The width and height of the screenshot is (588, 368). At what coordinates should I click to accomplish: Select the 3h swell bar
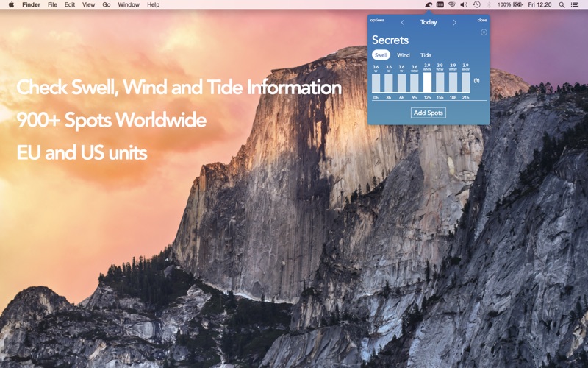point(389,83)
